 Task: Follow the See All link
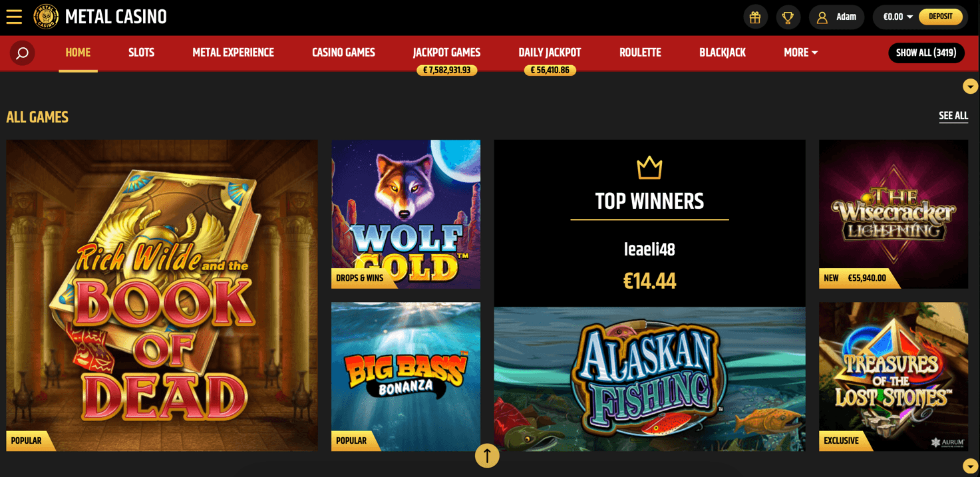pyautogui.click(x=953, y=116)
